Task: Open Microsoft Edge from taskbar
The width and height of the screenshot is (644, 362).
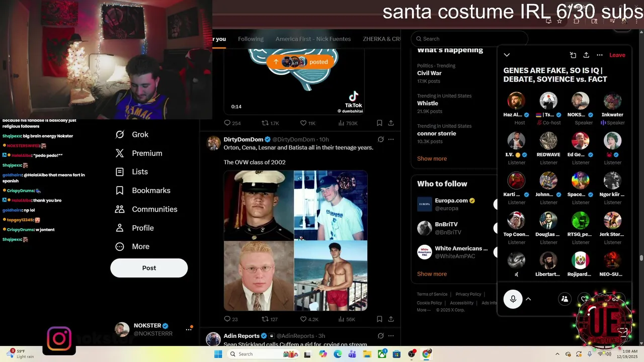Action: (338, 354)
